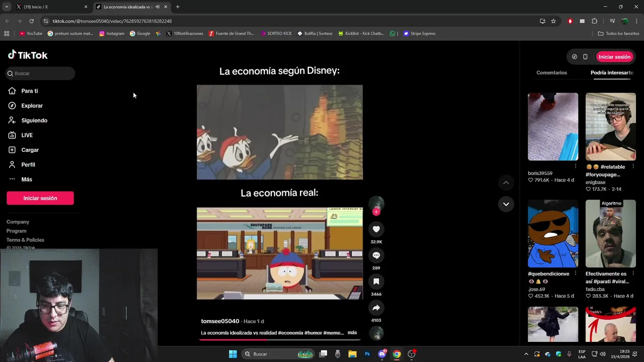
Task: Reload the page
Action: pos(31,21)
